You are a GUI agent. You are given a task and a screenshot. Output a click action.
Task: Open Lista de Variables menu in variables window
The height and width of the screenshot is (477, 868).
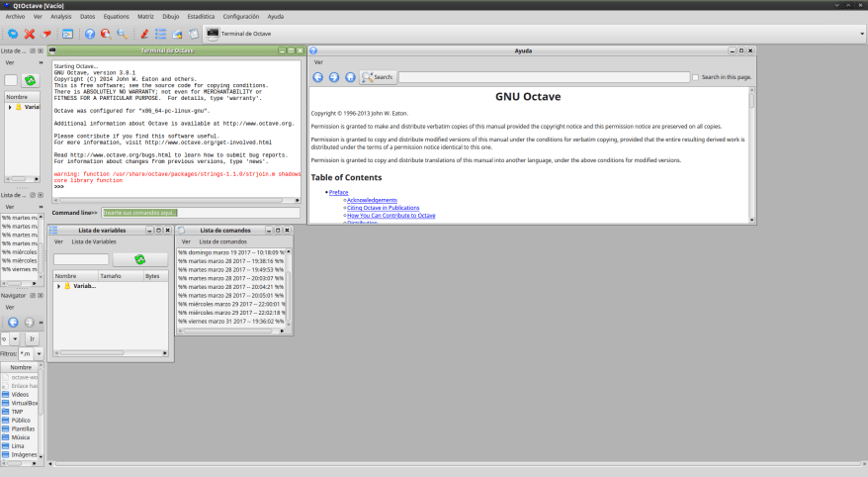tap(94, 241)
